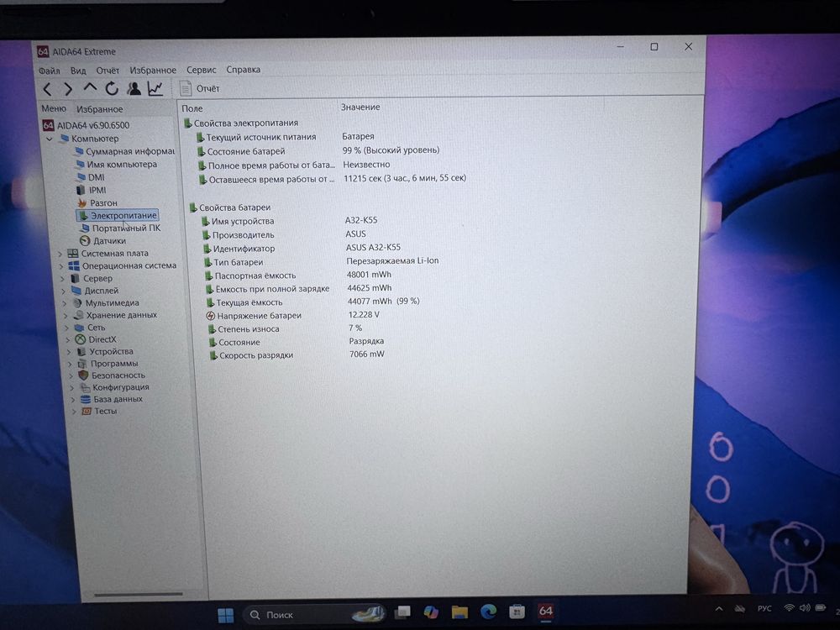Expand the Дисплей node
This screenshot has width=840, height=630.
pos(64,291)
